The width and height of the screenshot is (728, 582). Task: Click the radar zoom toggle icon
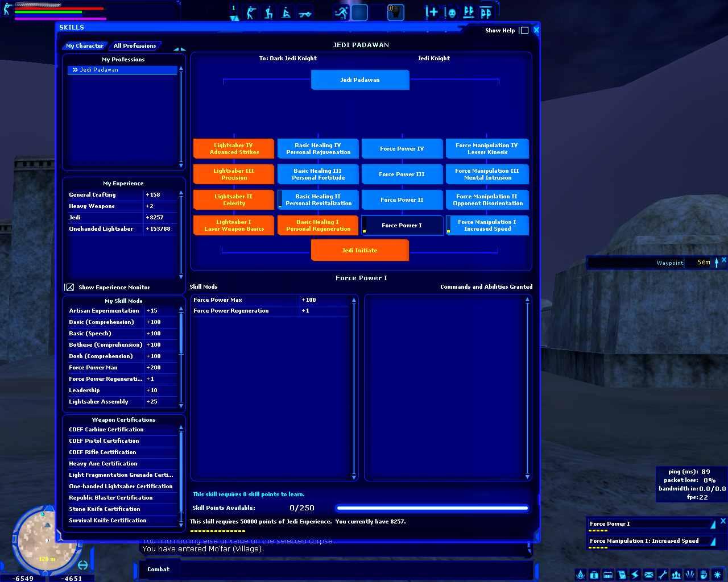point(82,565)
